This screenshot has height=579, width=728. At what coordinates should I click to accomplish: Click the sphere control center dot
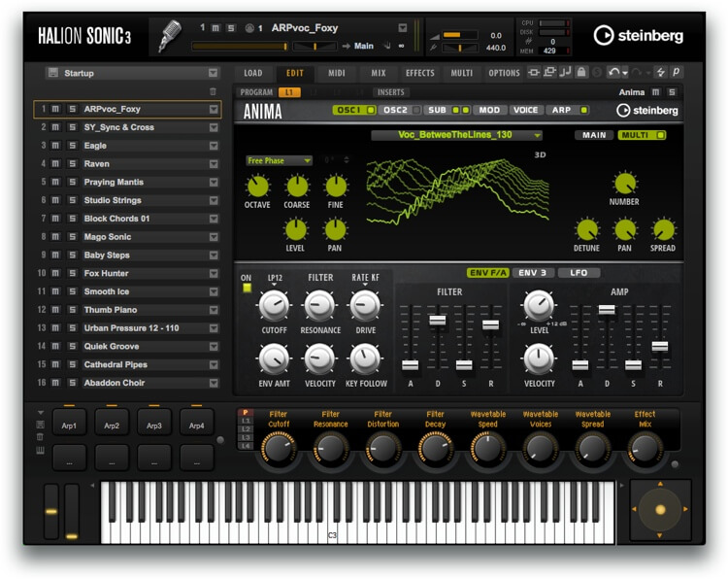(x=660, y=510)
